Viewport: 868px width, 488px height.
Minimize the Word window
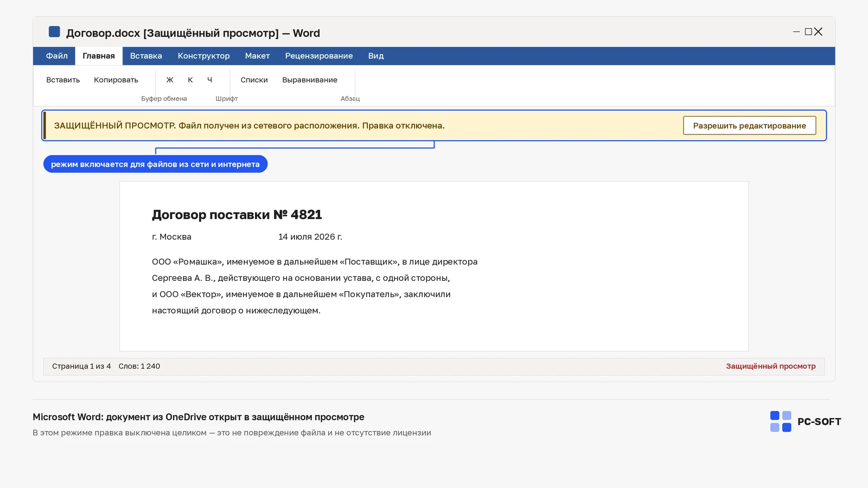(x=796, y=32)
